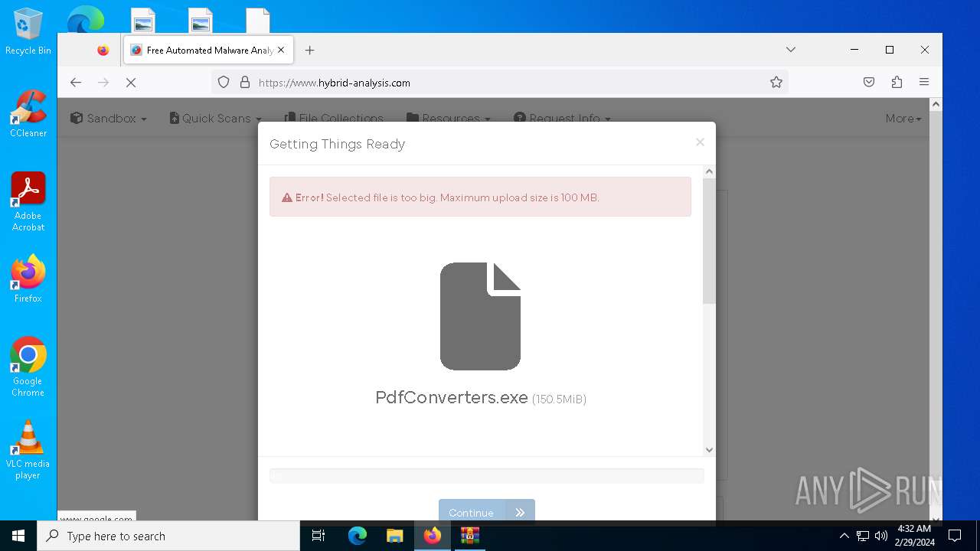Click the dialog scrollbar thumb

click(709, 241)
